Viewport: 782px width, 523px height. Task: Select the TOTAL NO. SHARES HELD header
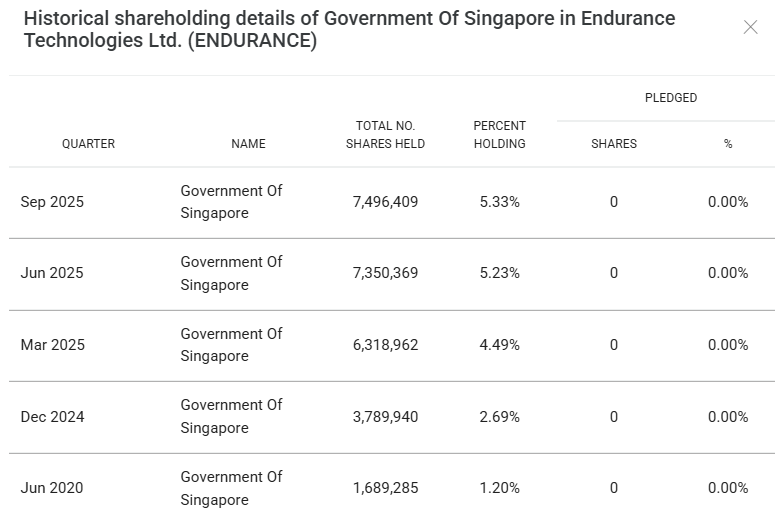coord(385,135)
